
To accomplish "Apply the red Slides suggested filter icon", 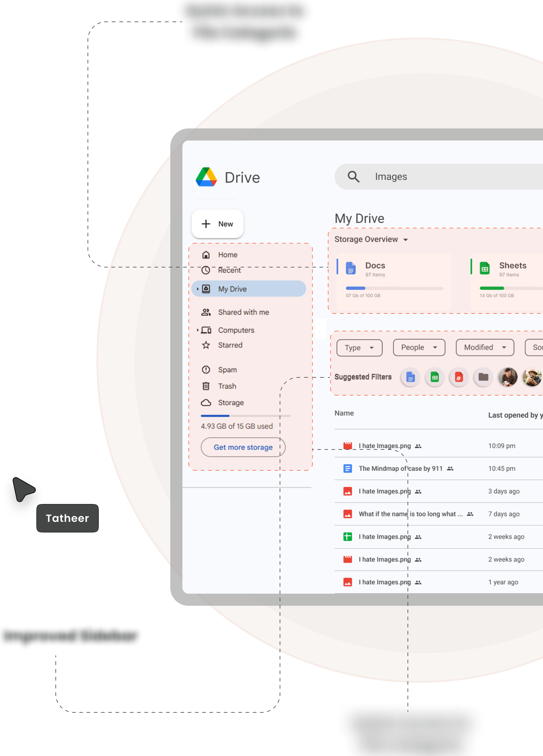I will point(459,377).
